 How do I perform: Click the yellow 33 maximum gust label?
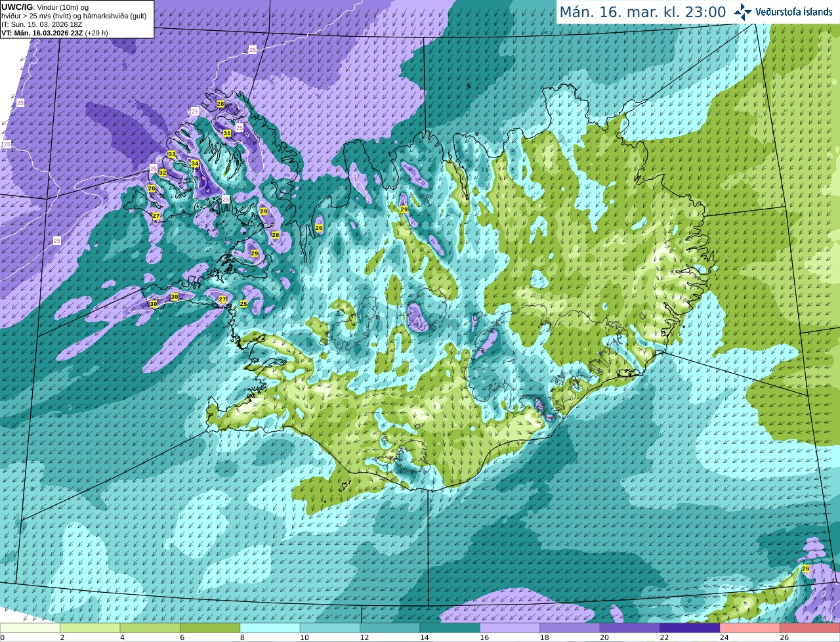tap(171, 154)
